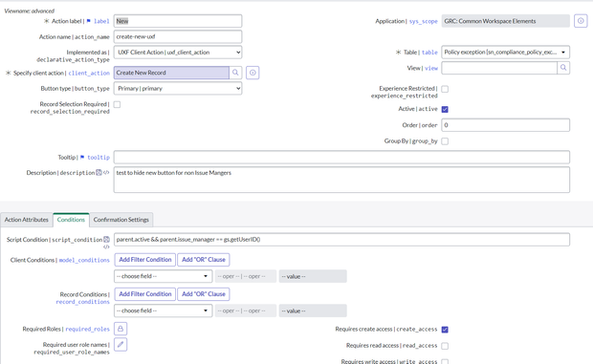The width and height of the screenshot is (593, 364).
Task: Click the required_roles field name link
Action: point(87,329)
